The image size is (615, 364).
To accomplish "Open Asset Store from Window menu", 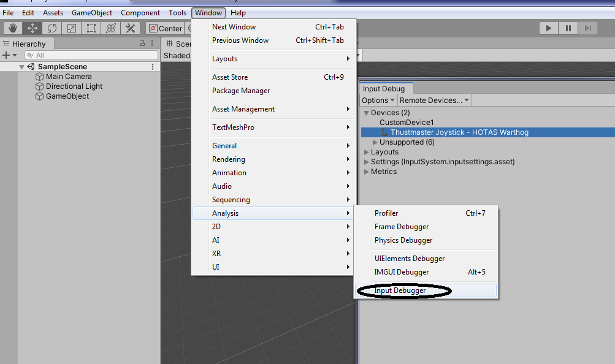I will [x=274, y=77].
